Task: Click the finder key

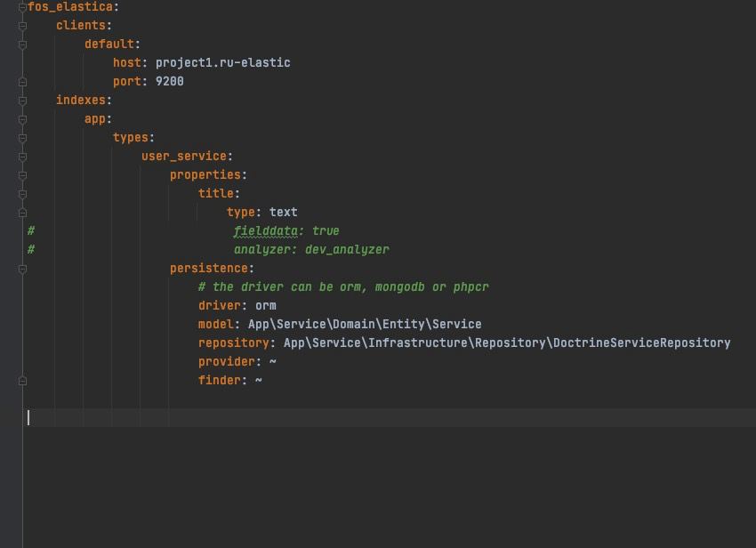Action: click(x=219, y=380)
